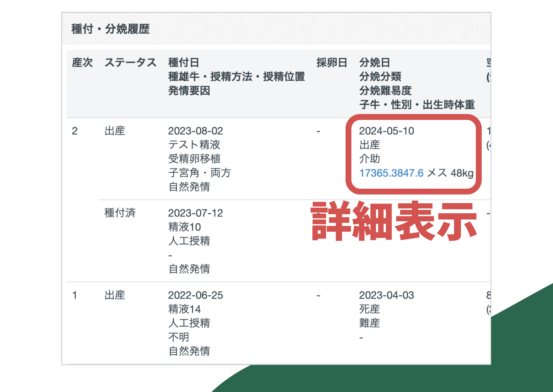The width and height of the screenshot is (553, 392).
Task: Click the 受精卵移植 method text
Action: [194, 159]
